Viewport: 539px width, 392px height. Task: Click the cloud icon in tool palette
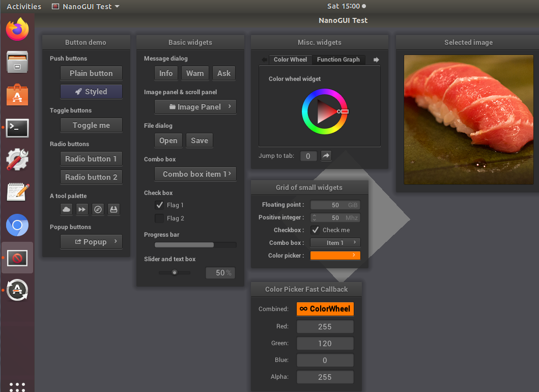[x=66, y=209]
